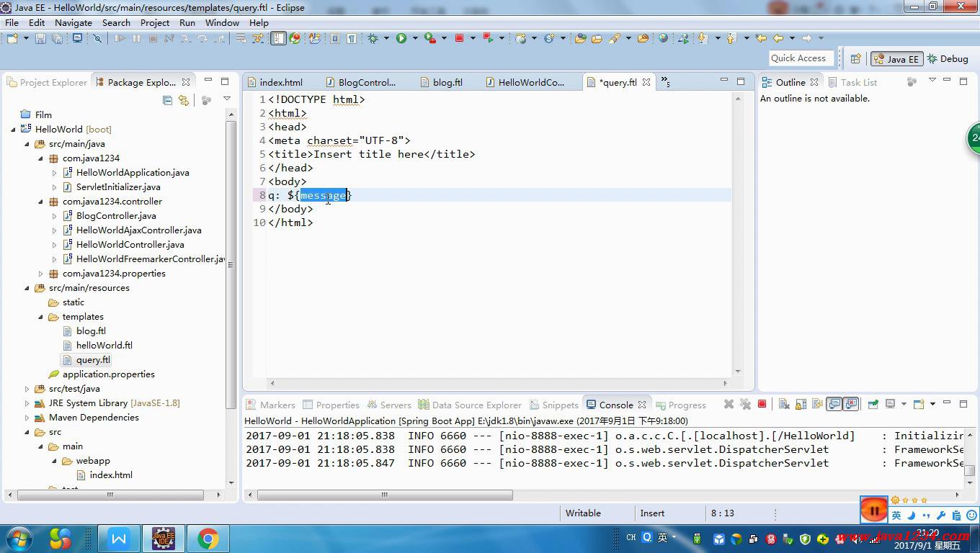Viewport: 980px width, 553px height.
Task: Click the Open Web Browser globe icon
Action: click(663, 38)
